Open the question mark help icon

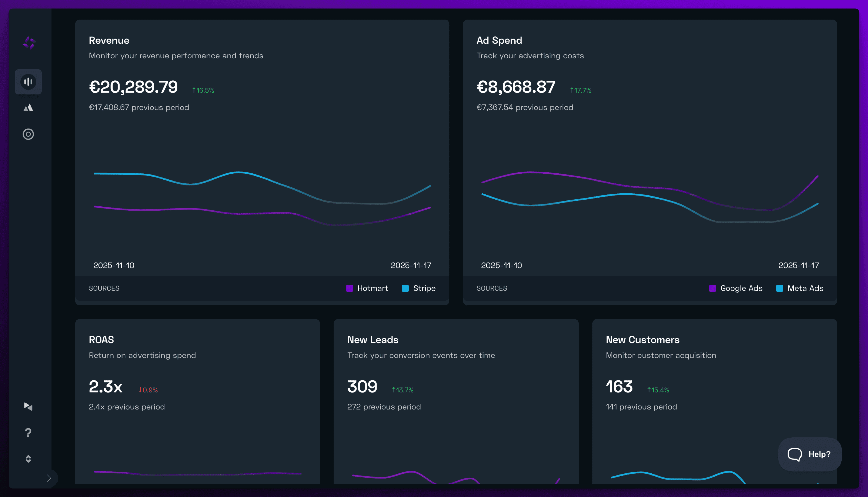pyautogui.click(x=28, y=433)
